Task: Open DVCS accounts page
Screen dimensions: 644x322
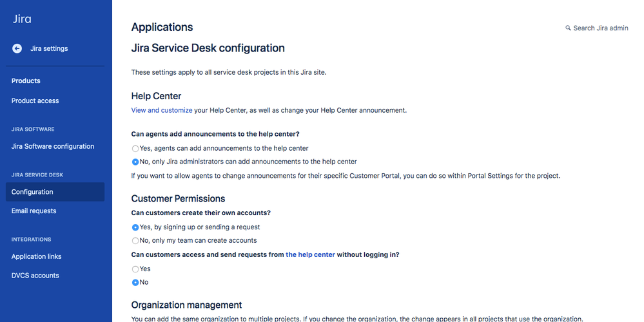Action: (x=35, y=276)
